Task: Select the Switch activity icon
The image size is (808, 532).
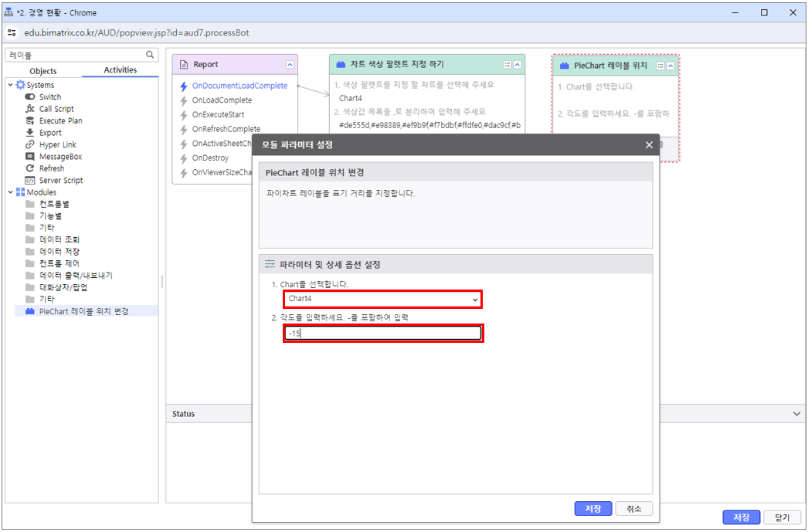Action: [30, 97]
